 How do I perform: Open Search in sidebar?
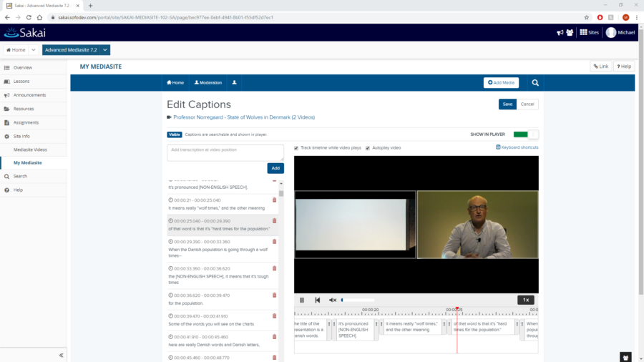click(x=34, y=176)
